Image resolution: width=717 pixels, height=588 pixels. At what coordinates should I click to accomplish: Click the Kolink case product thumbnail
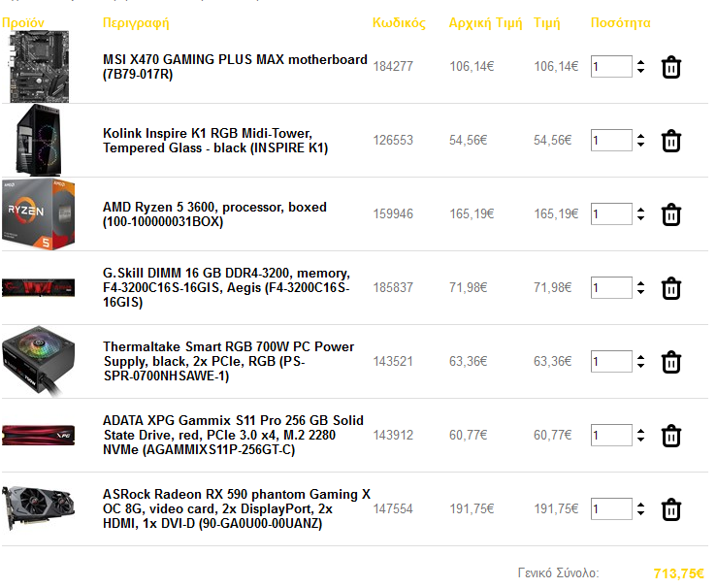tap(39, 141)
